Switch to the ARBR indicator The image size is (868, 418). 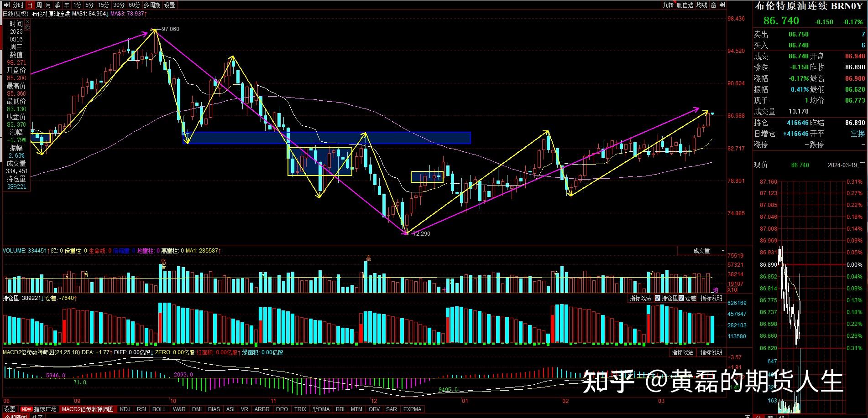(x=262, y=409)
